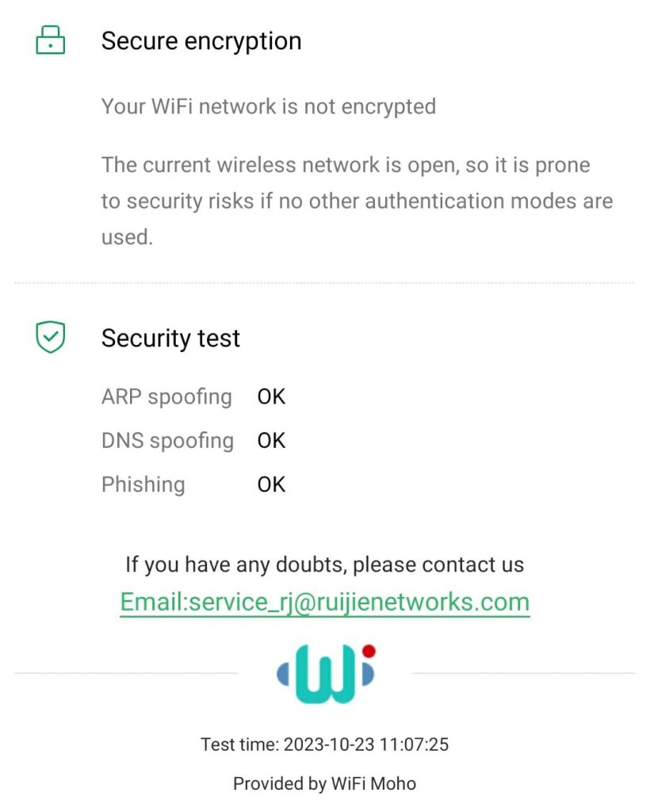The image size is (650, 812).
Task: Tap the WiFi Moho logo
Action: coord(325,675)
